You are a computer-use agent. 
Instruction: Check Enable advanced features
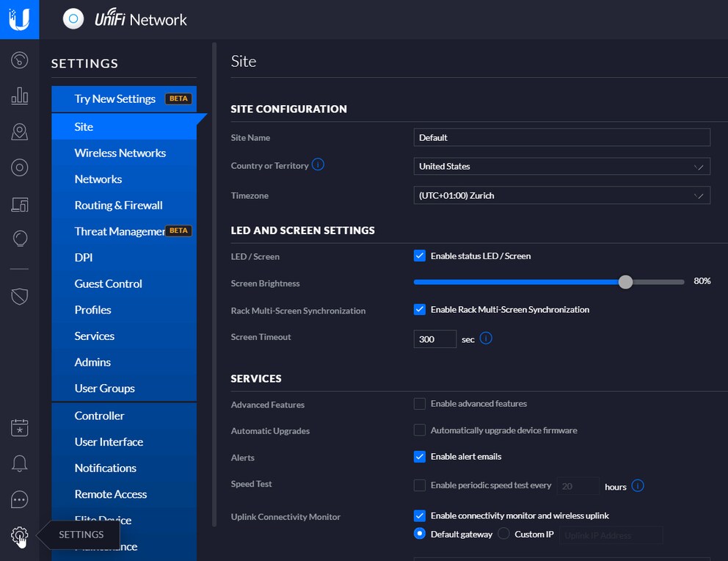pos(420,404)
